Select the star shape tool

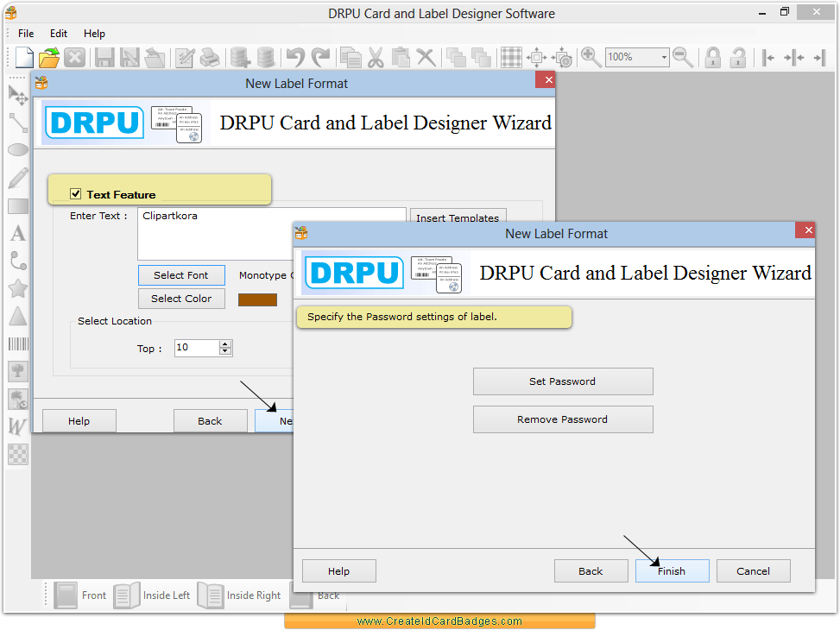click(18, 289)
